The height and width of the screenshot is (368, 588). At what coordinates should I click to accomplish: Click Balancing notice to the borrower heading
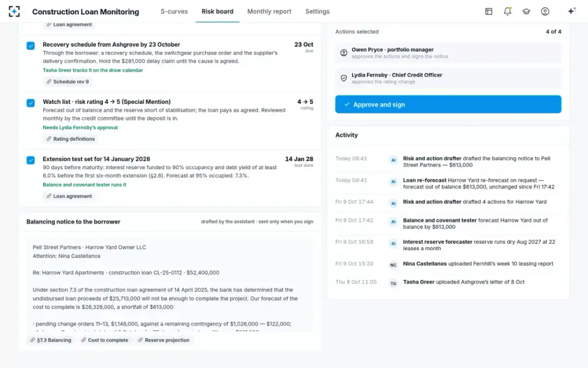coord(73,222)
